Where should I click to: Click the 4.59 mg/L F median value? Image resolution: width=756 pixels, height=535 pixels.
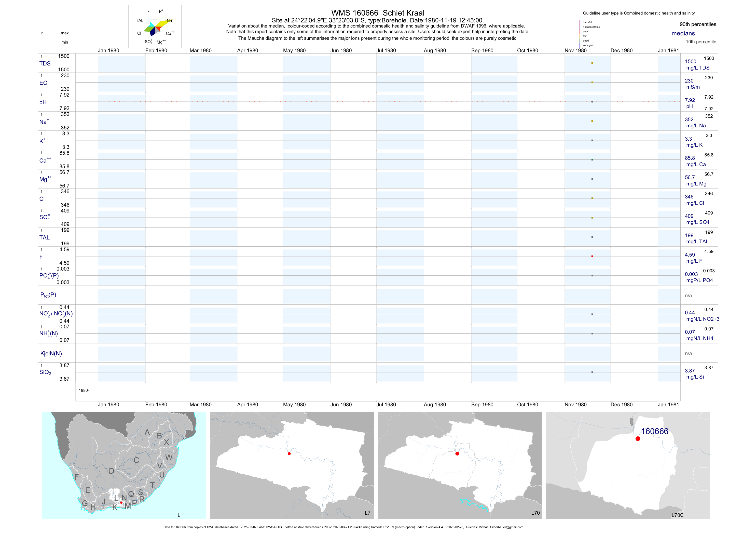click(x=690, y=255)
